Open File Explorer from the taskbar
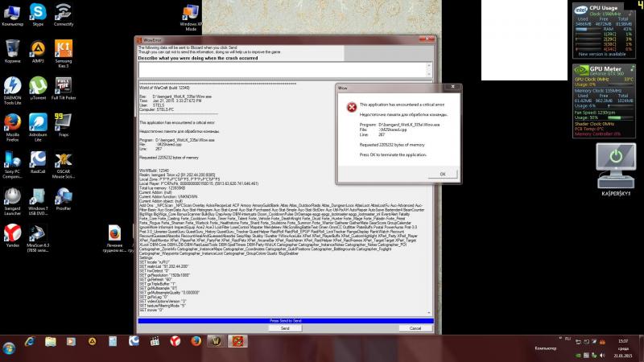This screenshot has width=644, height=362. tap(51, 341)
